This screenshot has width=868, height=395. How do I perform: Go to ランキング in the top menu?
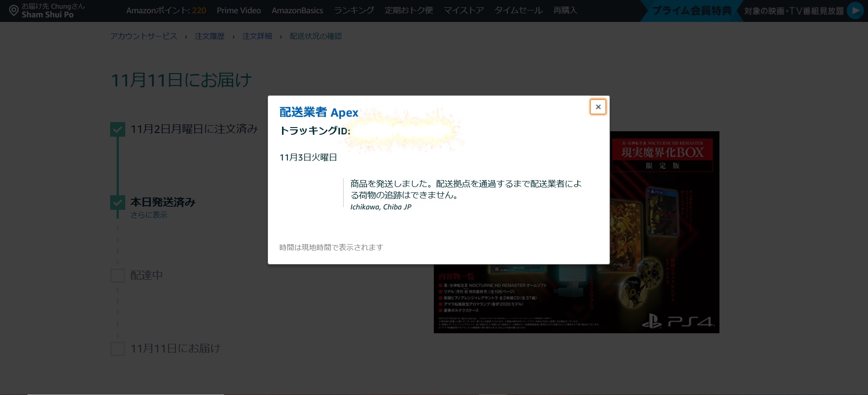tap(354, 11)
